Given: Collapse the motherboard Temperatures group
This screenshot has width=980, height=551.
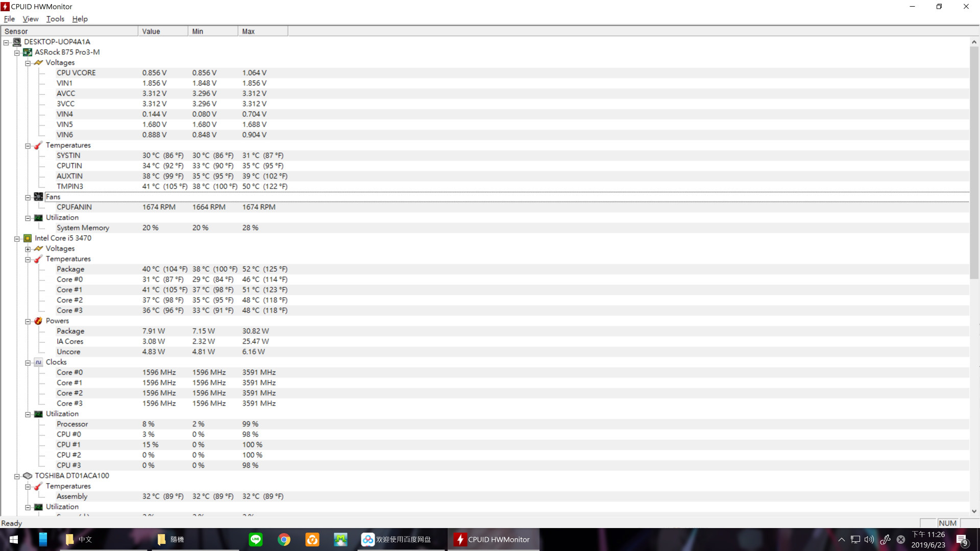Looking at the screenshot, I should tap(28, 146).
